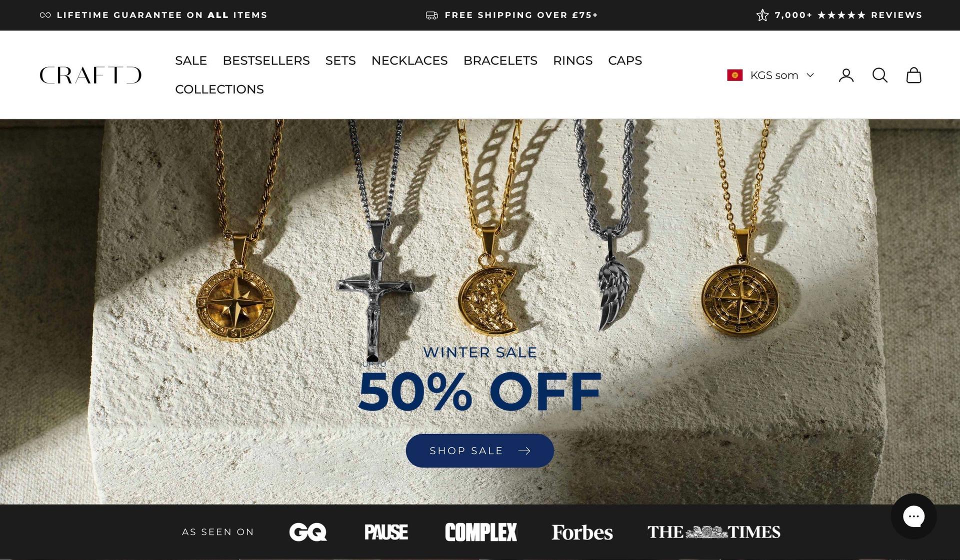This screenshot has width=960, height=560.
Task: Click the free shipping truck icon
Action: [x=431, y=15]
